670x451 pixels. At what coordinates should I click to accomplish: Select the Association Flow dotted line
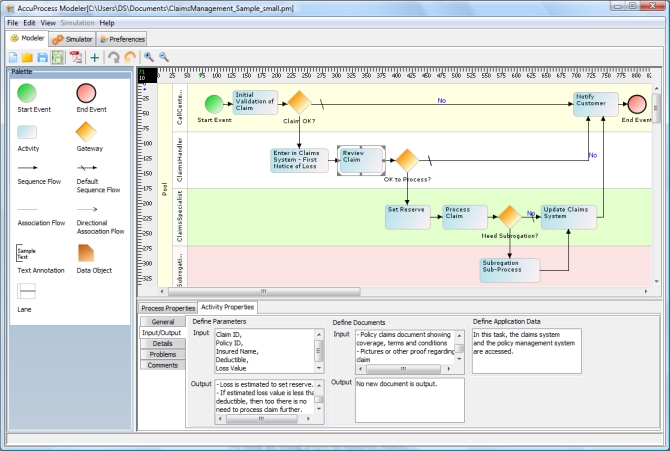click(27, 209)
